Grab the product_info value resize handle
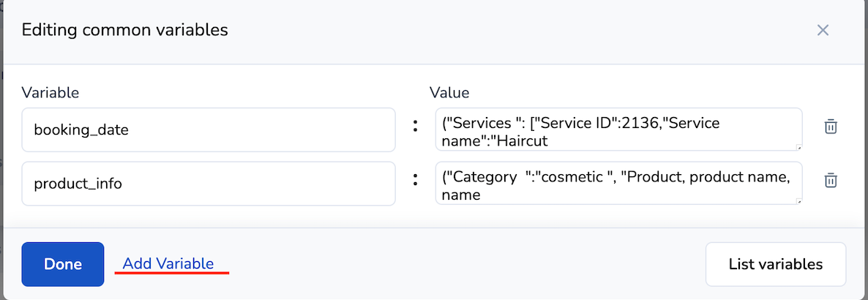 (x=798, y=200)
